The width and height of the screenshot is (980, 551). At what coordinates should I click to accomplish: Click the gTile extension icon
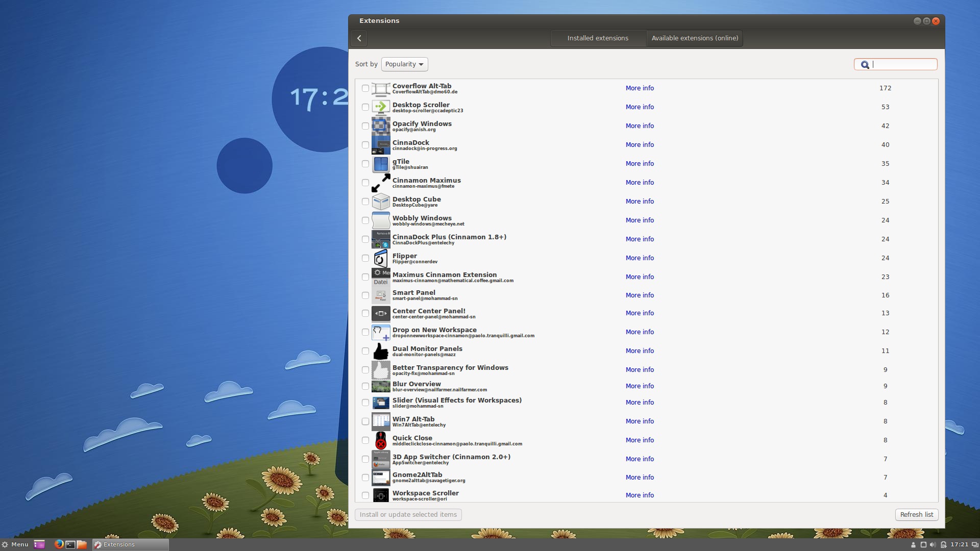[380, 164]
